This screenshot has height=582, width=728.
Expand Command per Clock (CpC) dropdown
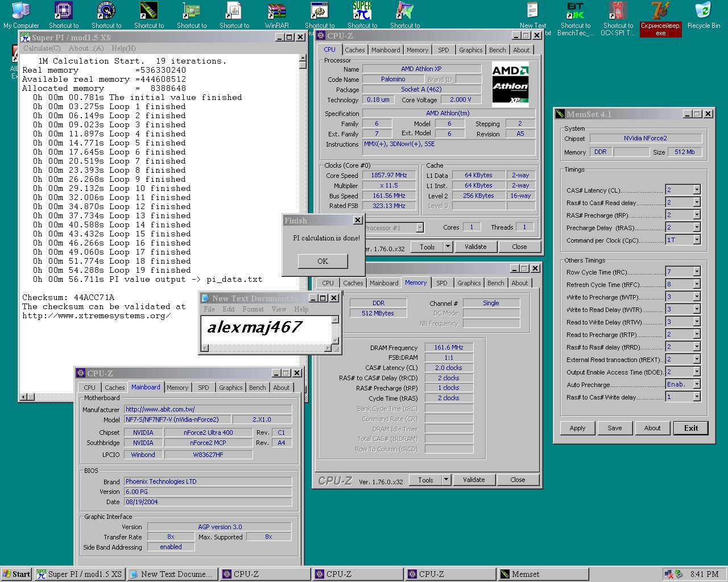click(x=697, y=240)
